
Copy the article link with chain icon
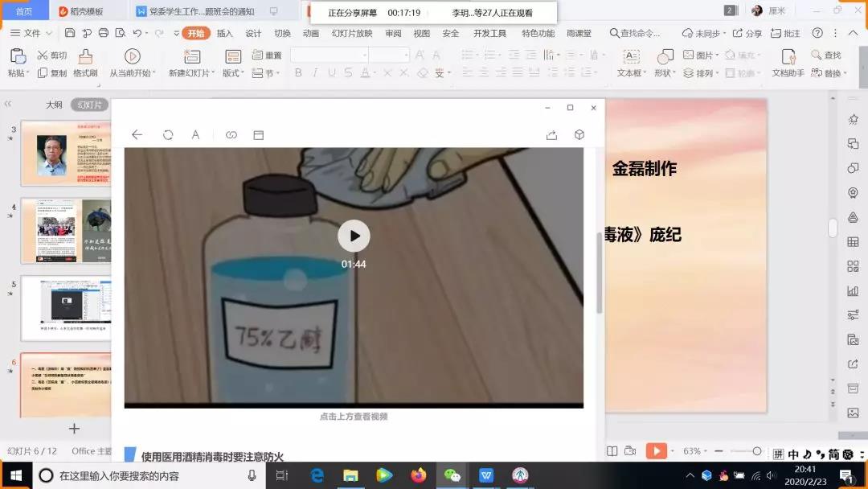click(231, 135)
